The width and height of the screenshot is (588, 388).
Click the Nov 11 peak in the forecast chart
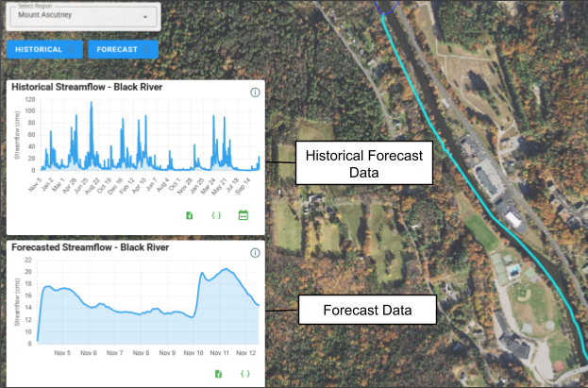(226, 269)
